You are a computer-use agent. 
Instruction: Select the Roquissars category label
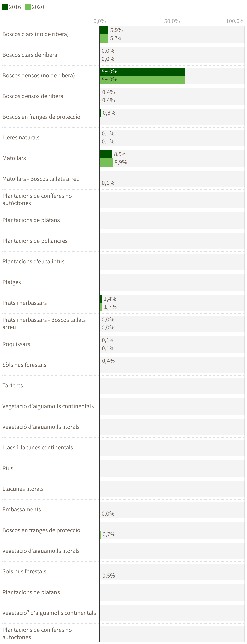click(x=16, y=344)
